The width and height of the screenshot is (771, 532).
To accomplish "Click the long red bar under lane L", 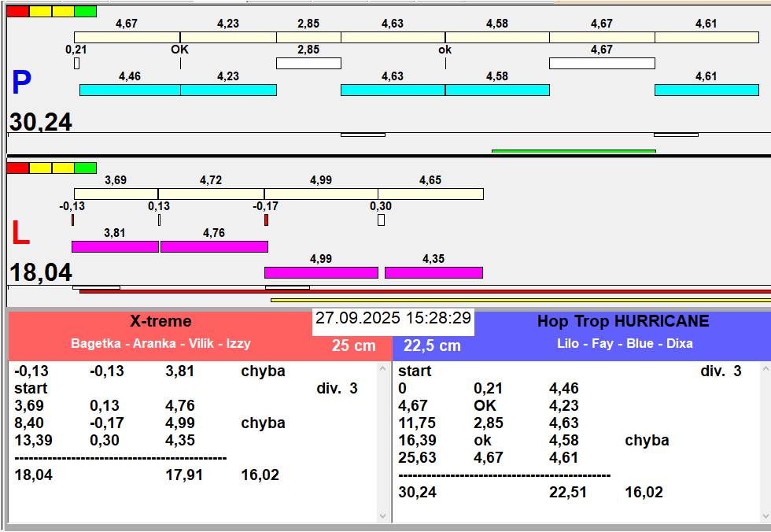I will click(426, 291).
